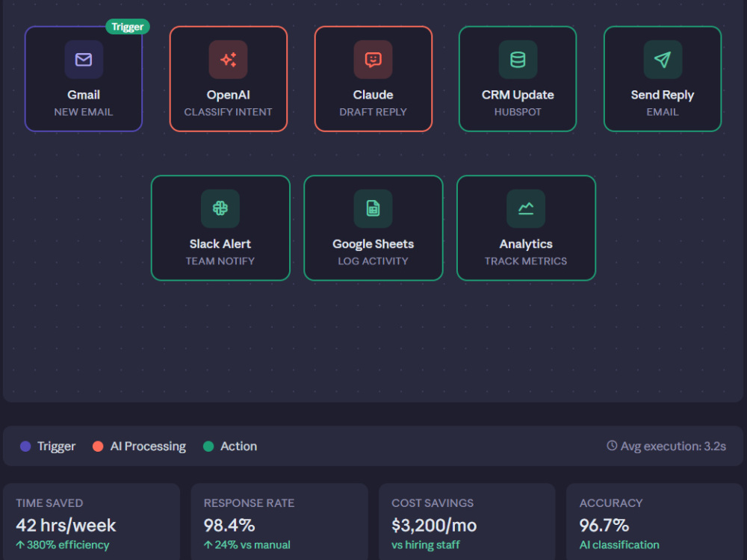Click the 96.7% value

click(x=604, y=525)
